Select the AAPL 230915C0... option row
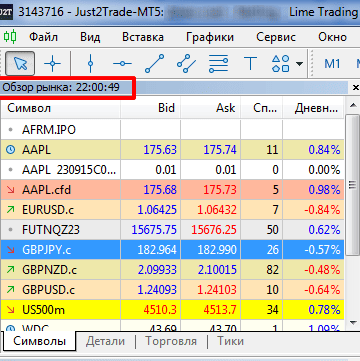The image size is (360, 361). click(x=172, y=170)
